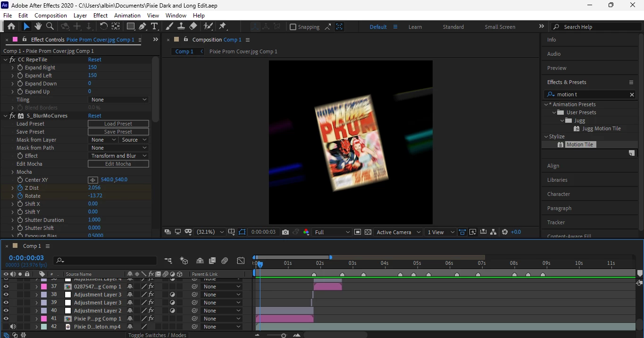The image size is (644, 338).
Task: Hide layer 38 Adjustment Layer 3
Action: click(x=6, y=295)
